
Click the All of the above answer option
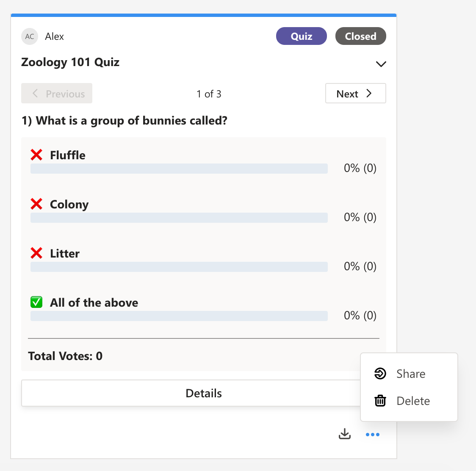pyautogui.click(x=94, y=302)
